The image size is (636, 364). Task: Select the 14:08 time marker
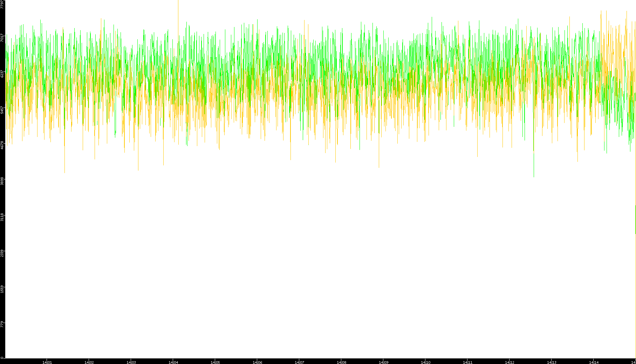point(341,362)
